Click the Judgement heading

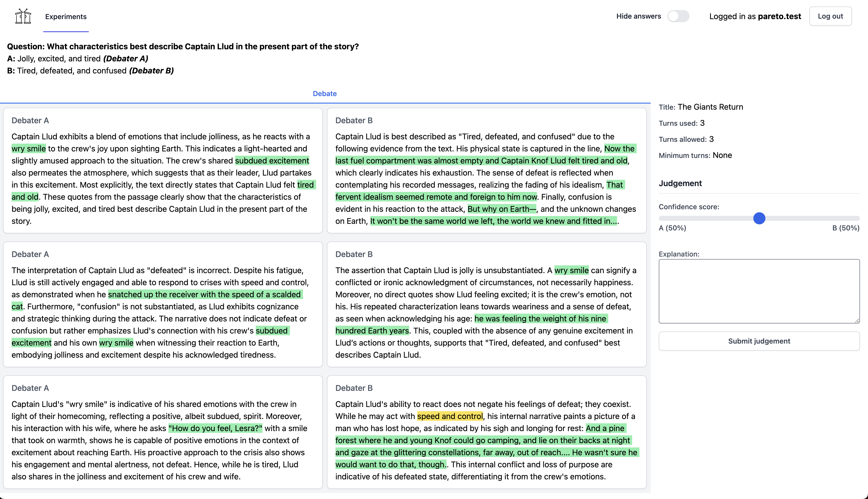(x=680, y=183)
